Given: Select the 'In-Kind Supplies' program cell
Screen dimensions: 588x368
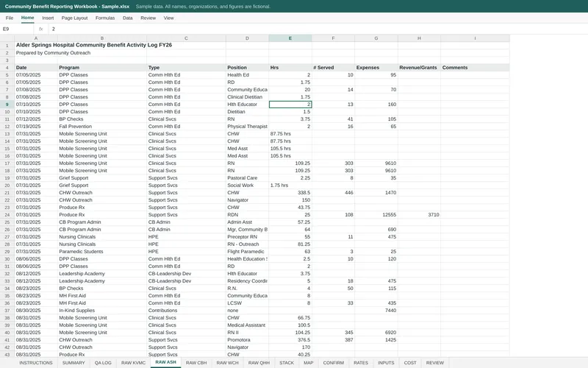Looking at the screenshot, I should (102, 311).
